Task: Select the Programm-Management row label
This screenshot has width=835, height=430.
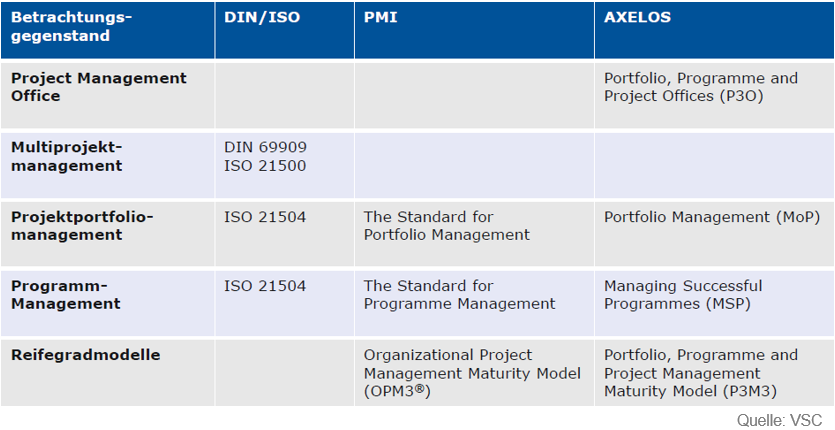Action: (66, 295)
